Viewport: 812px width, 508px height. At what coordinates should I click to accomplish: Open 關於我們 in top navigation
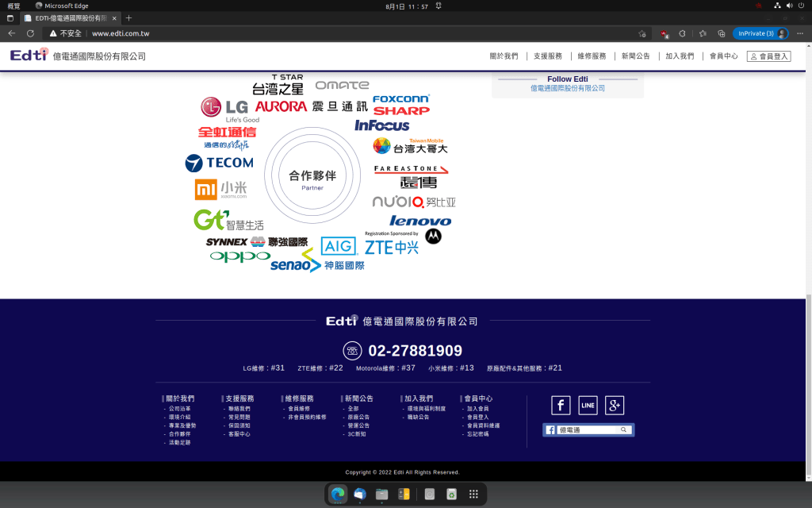point(504,56)
